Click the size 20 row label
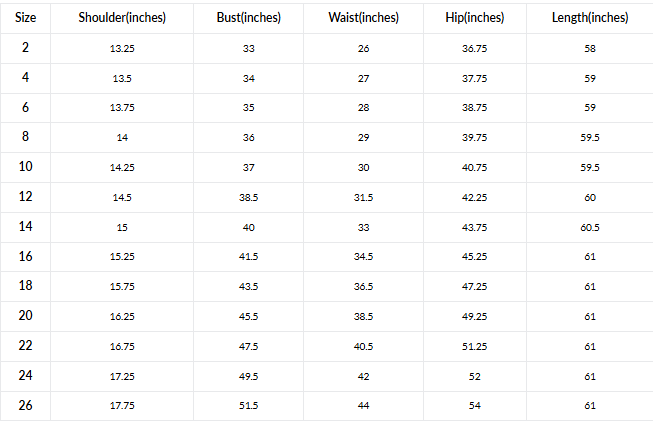 pos(25,316)
